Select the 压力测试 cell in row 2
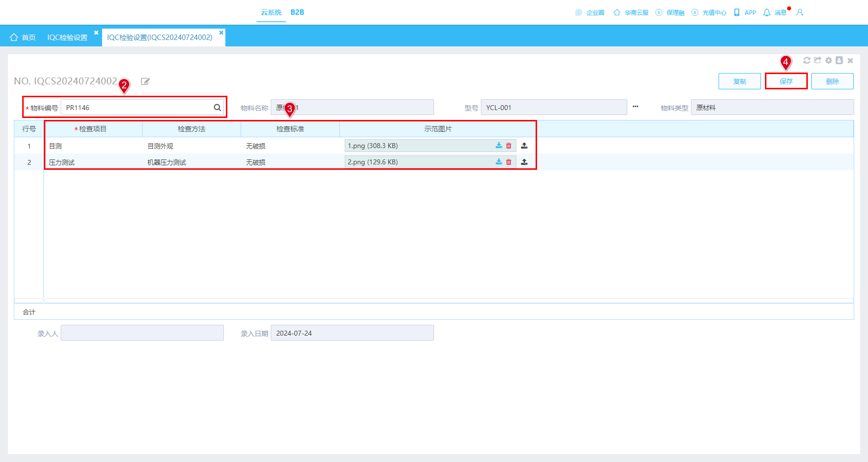This screenshot has height=462, width=868. coord(93,162)
